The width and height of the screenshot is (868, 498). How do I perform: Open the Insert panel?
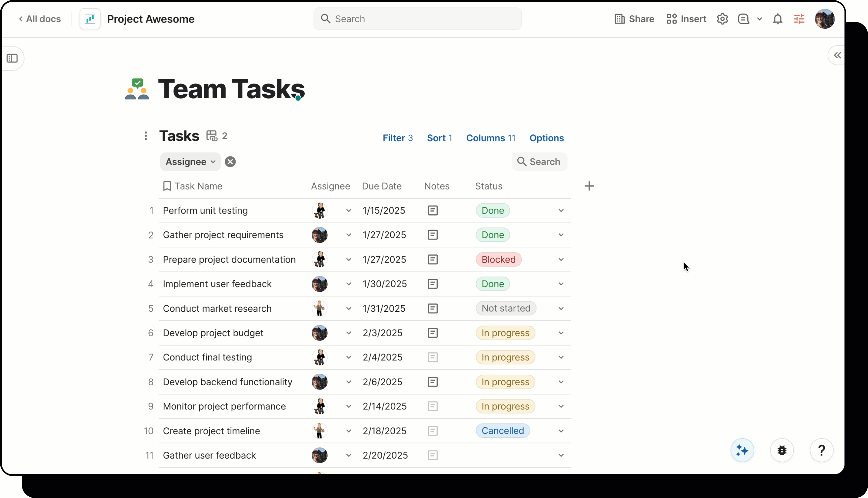click(686, 19)
